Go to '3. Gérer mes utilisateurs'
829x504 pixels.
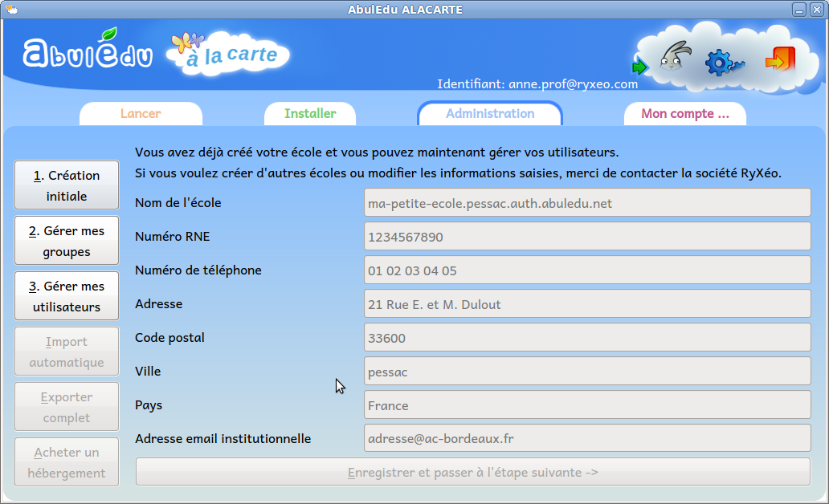coord(67,296)
